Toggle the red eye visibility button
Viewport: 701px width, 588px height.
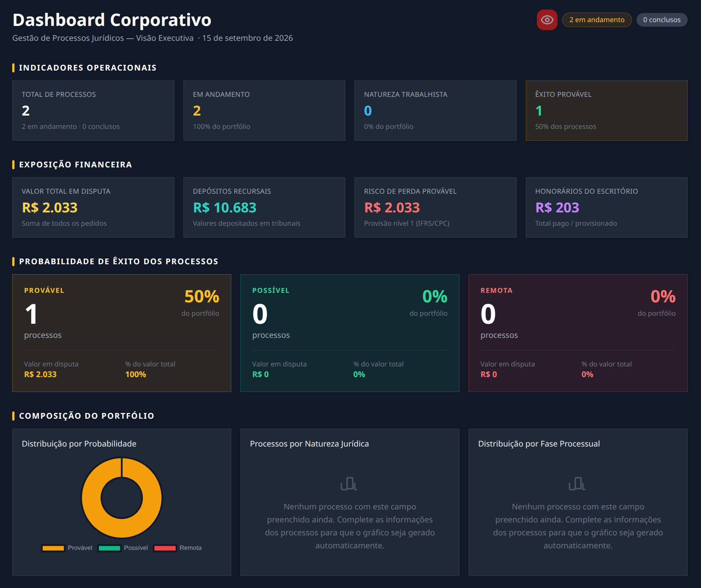pyautogui.click(x=547, y=20)
